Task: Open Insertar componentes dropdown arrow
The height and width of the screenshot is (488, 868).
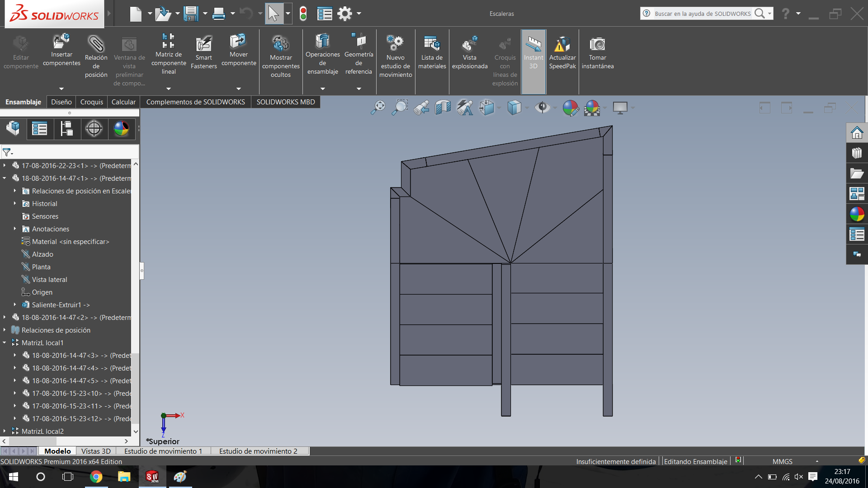Action: (61, 89)
